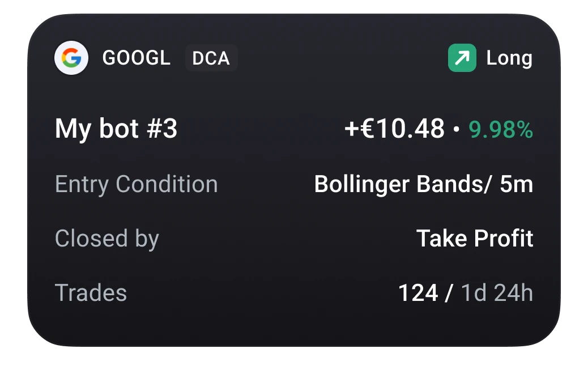This screenshot has width=588, height=374.
Task: Select the Take Profit value
Action: pyautogui.click(x=475, y=239)
